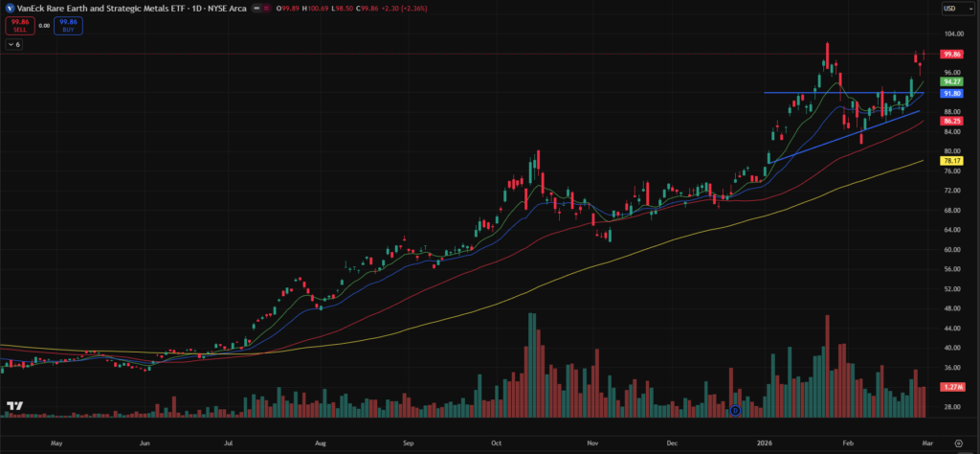Click the yellow 78.17 moving average label
Image resolution: width=980 pixels, height=454 pixels.
[951, 161]
